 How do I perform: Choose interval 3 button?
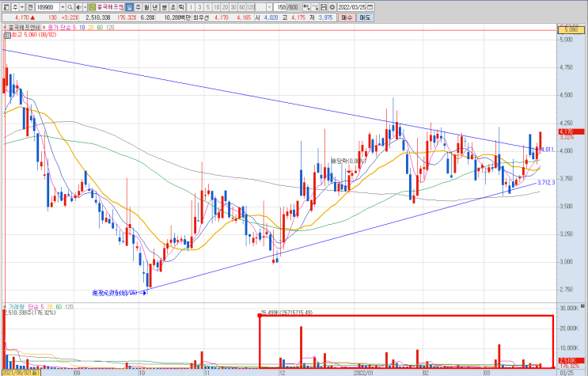point(199,7)
